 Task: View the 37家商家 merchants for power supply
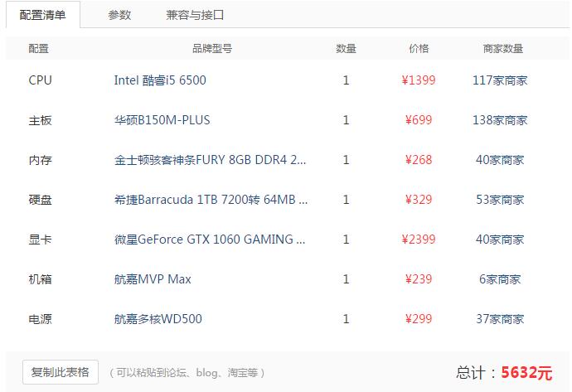tap(500, 319)
